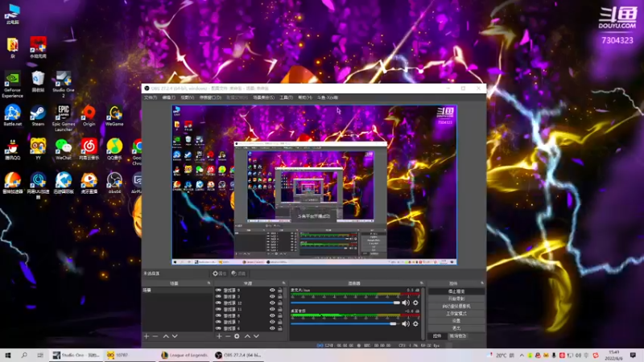Viewport: 644px width, 362px height.
Task: Adjust the Mic/Aux volume slider
Action: [x=345, y=303]
